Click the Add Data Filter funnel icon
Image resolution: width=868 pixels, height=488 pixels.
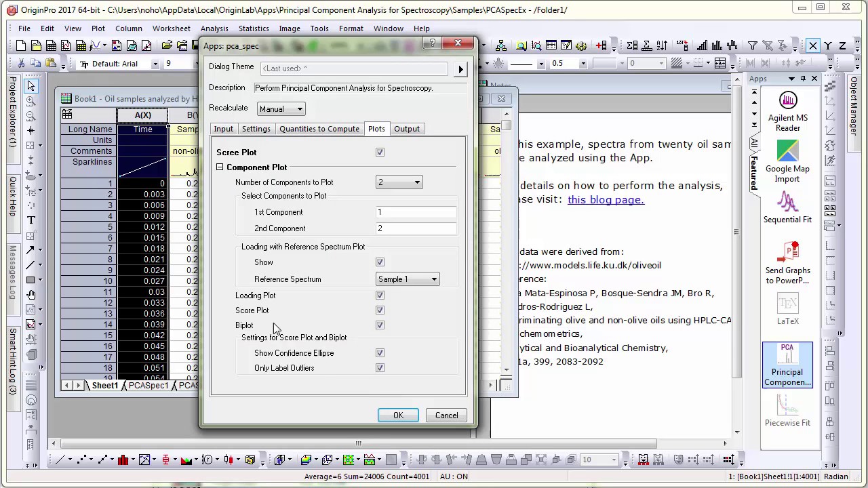pyautogui.click(x=752, y=46)
